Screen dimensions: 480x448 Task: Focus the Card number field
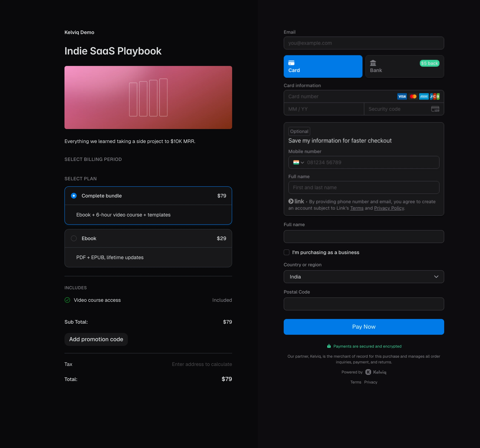coord(364,96)
